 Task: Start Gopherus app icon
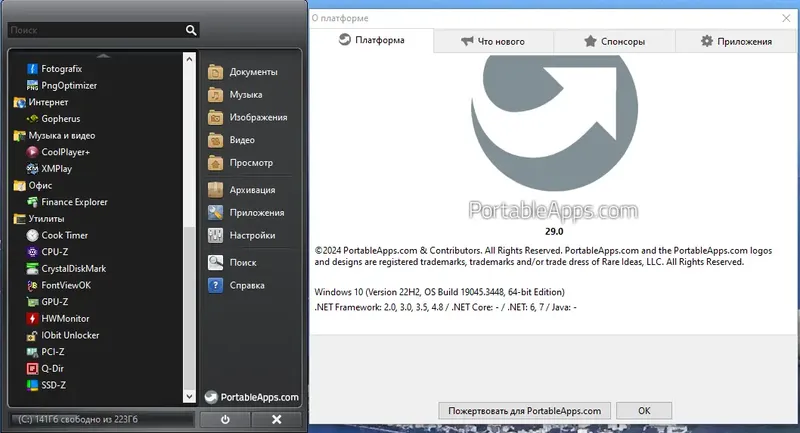click(32, 118)
